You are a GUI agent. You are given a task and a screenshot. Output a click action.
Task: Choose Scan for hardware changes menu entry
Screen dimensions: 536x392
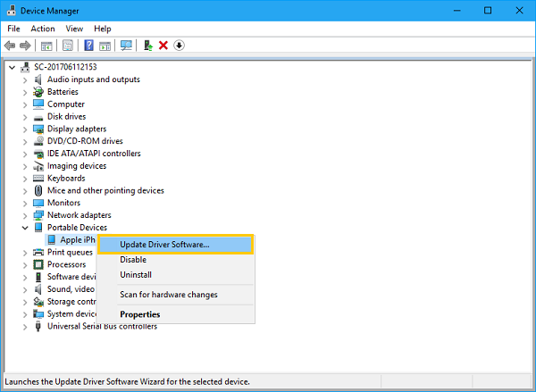point(169,295)
